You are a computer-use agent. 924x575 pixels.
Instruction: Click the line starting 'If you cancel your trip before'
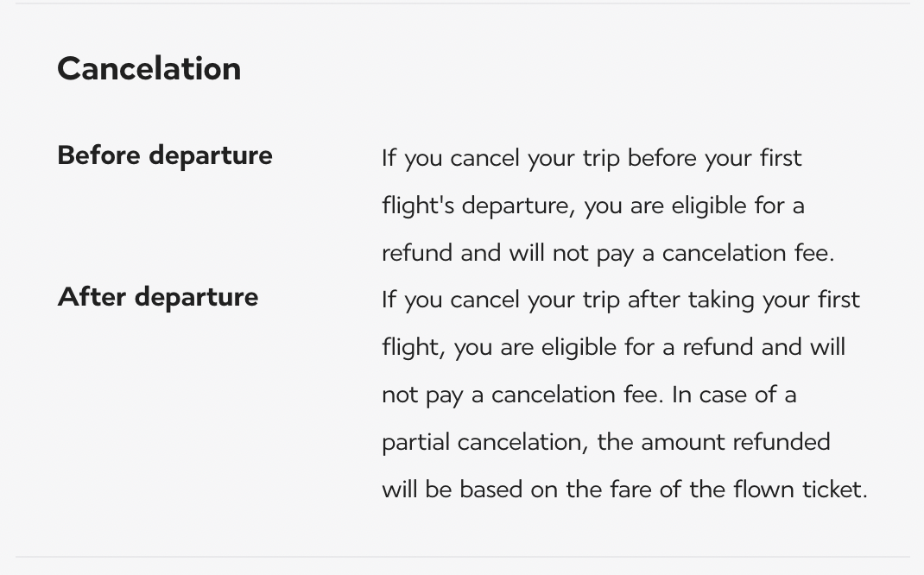pyautogui.click(x=592, y=159)
